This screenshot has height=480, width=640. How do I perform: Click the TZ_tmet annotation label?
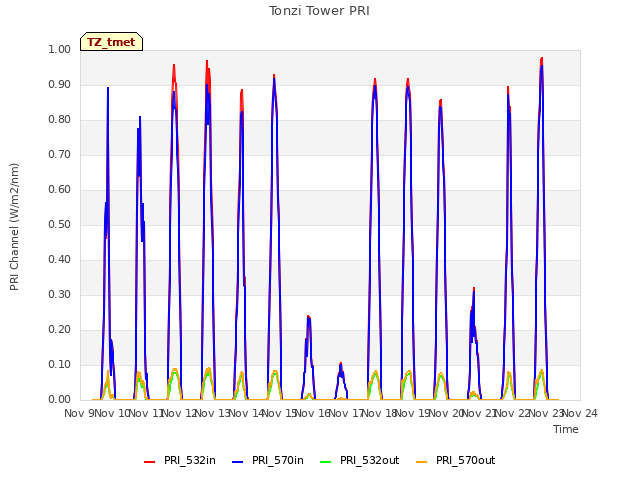pos(111,42)
